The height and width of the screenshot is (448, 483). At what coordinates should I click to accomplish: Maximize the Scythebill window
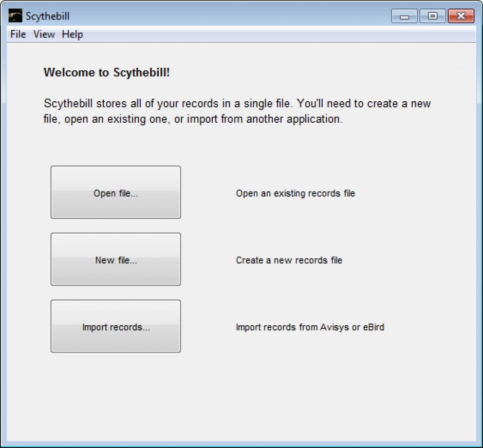coord(433,16)
